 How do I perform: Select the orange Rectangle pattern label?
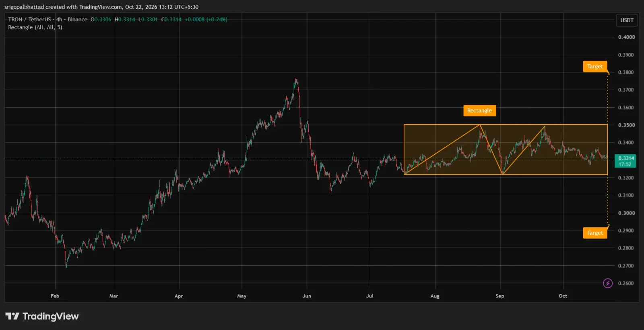(x=479, y=111)
